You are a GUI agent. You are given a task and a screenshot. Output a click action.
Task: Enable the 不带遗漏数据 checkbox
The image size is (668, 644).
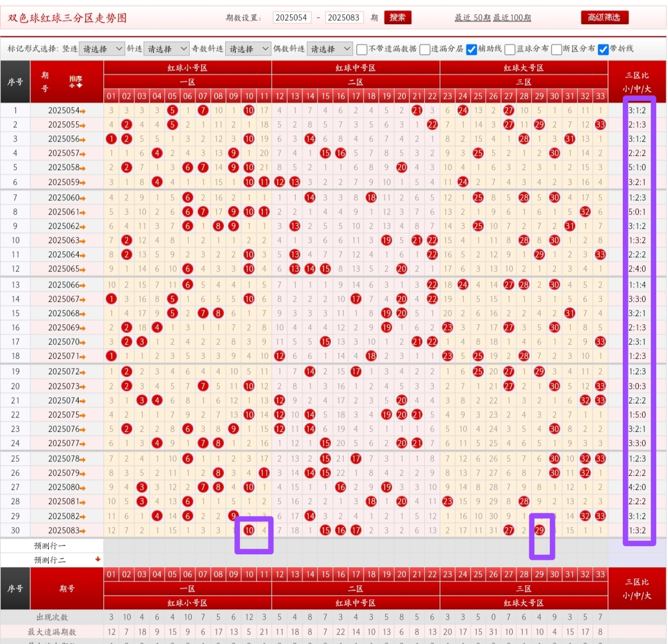362,49
